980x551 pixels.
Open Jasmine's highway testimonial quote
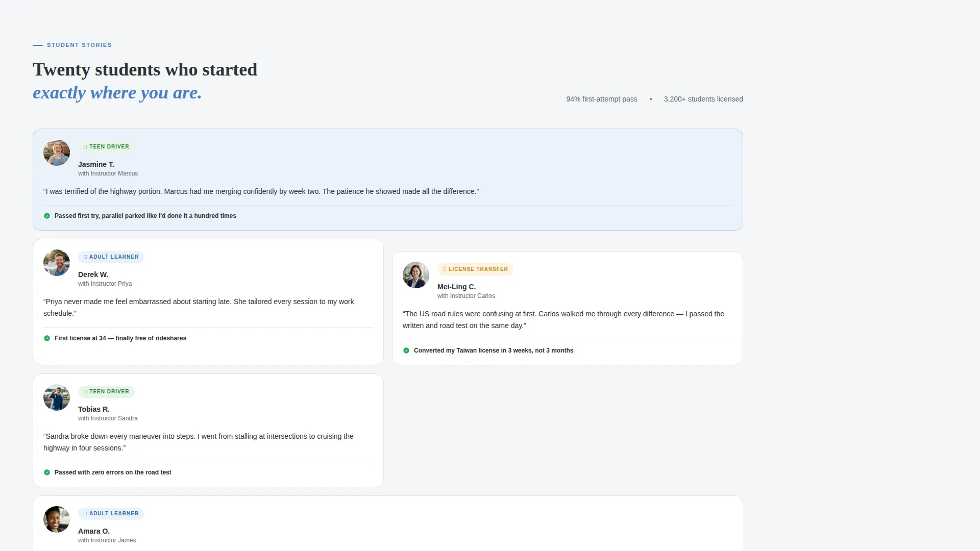261,191
